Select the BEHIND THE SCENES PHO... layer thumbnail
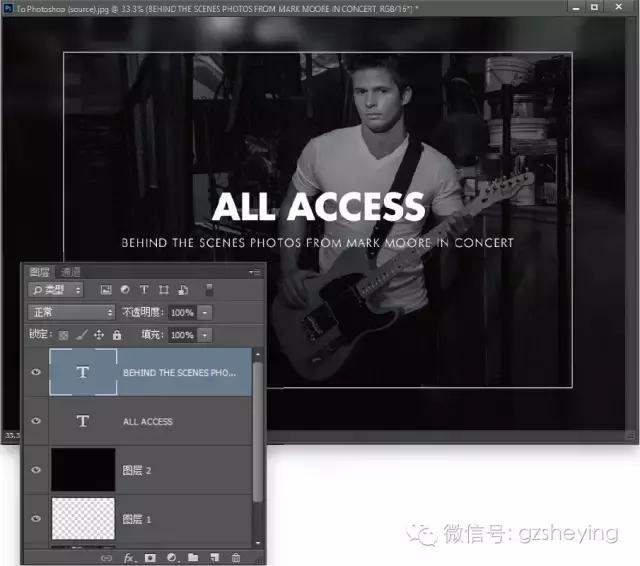 tap(83, 372)
